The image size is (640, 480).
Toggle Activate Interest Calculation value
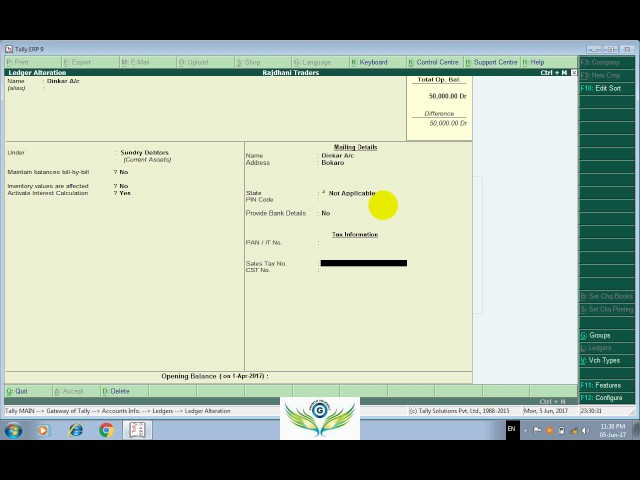point(125,193)
